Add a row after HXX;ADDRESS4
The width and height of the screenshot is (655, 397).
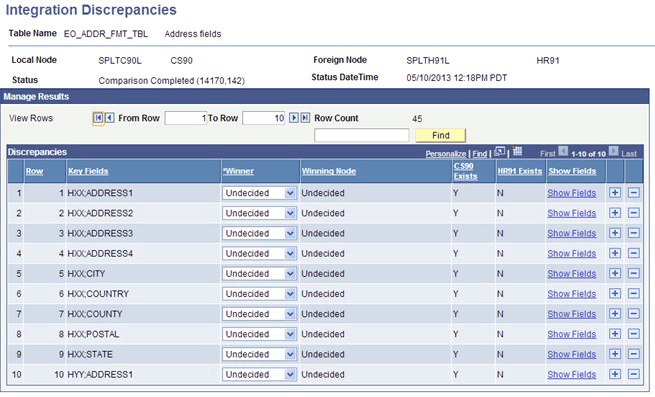pos(615,253)
